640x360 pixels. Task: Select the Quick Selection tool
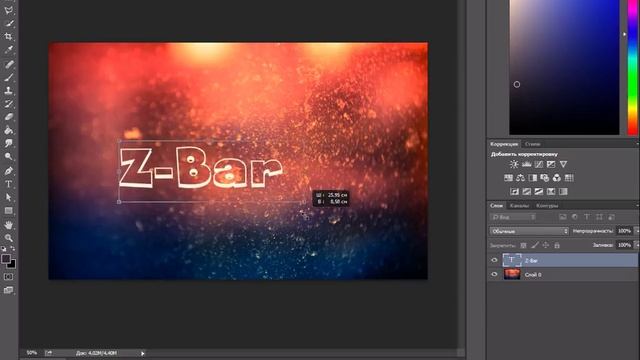pyautogui.click(x=8, y=23)
